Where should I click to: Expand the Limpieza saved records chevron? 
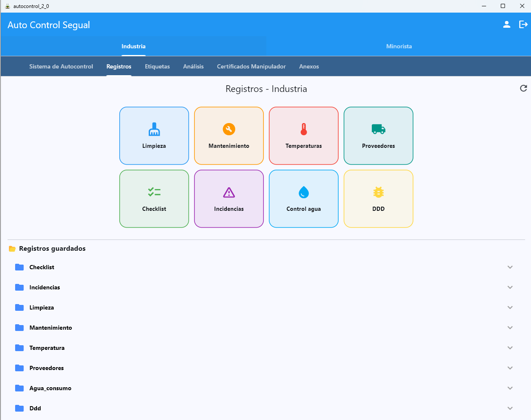tap(510, 307)
